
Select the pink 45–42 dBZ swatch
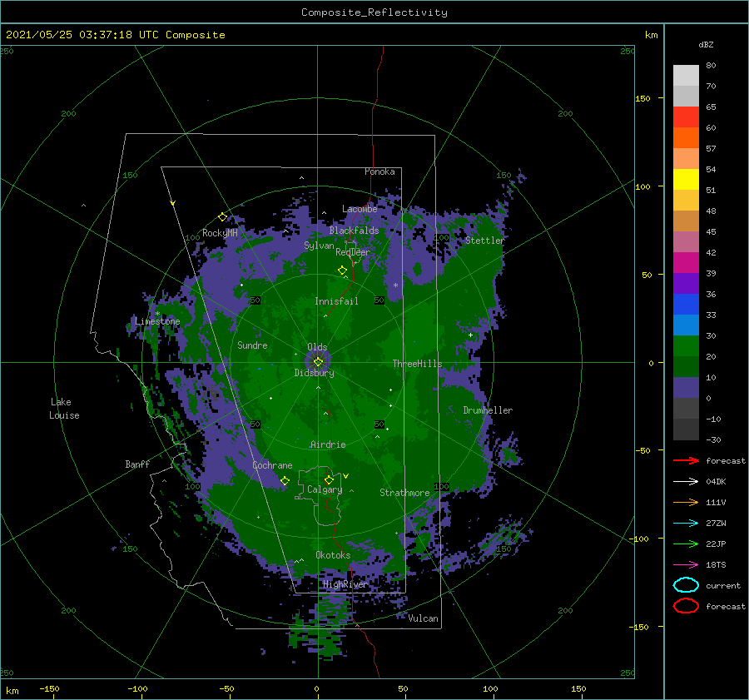click(x=686, y=241)
